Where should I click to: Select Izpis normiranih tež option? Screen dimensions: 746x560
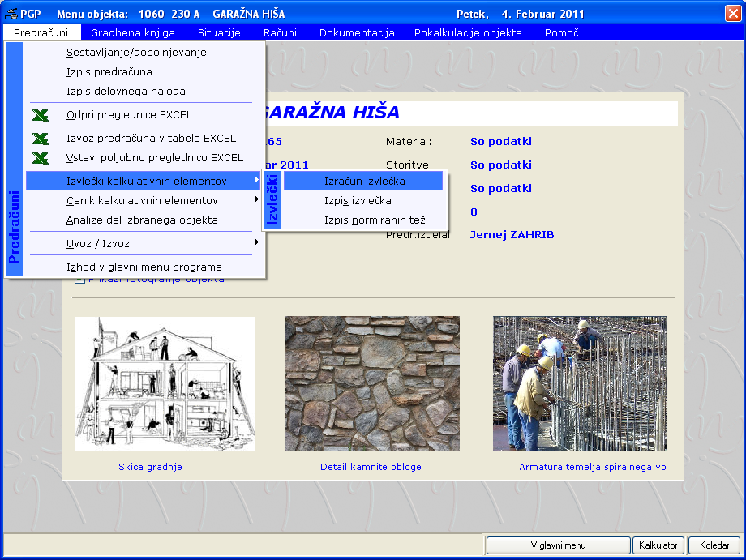[x=374, y=220]
